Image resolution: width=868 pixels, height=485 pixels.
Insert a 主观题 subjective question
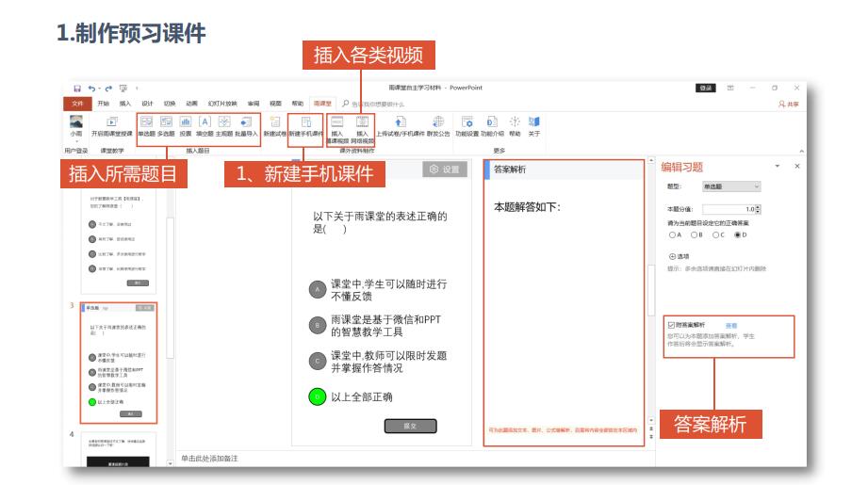pos(224,126)
